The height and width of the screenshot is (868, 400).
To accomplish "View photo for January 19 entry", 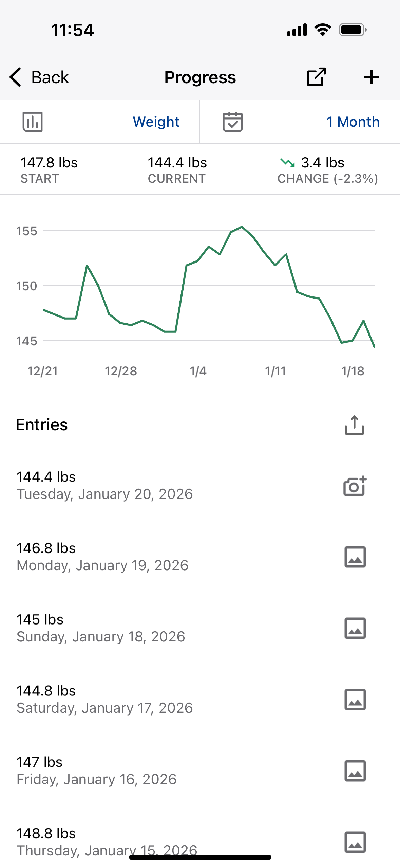I will pos(355,557).
